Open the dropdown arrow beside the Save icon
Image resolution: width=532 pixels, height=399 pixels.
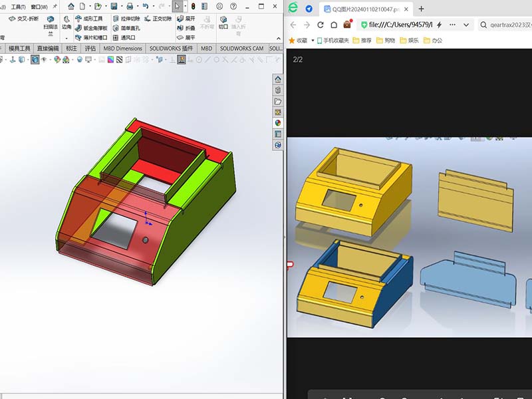pyautogui.click(x=120, y=7)
